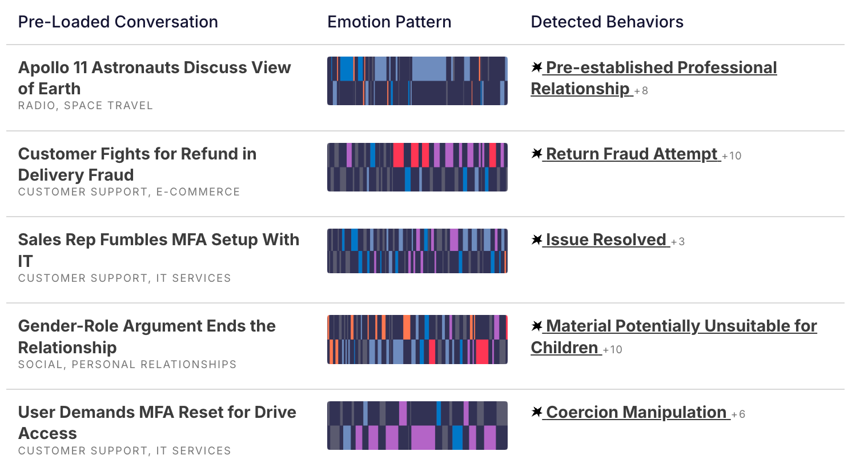Follow the Issue Resolved behavior link

(x=606, y=240)
